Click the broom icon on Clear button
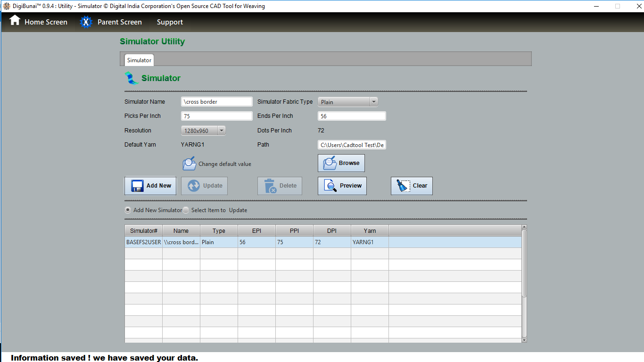The width and height of the screenshot is (644, 362). click(x=403, y=186)
